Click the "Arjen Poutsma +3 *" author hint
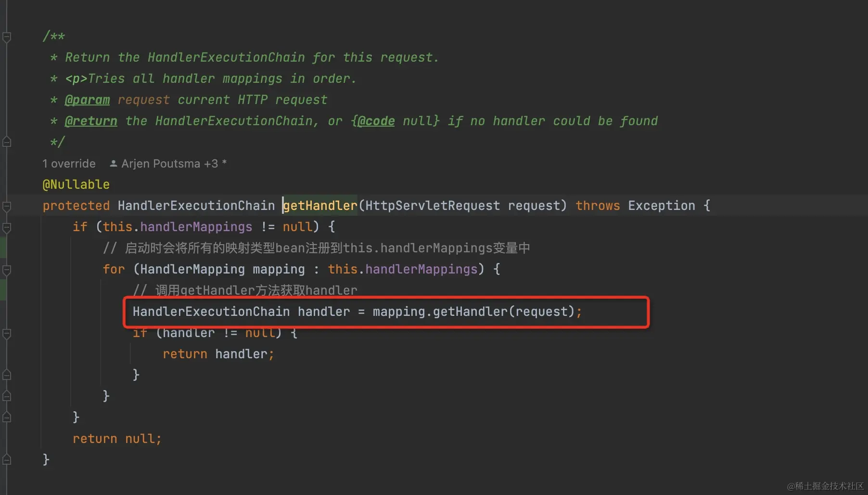 tap(174, 164)
